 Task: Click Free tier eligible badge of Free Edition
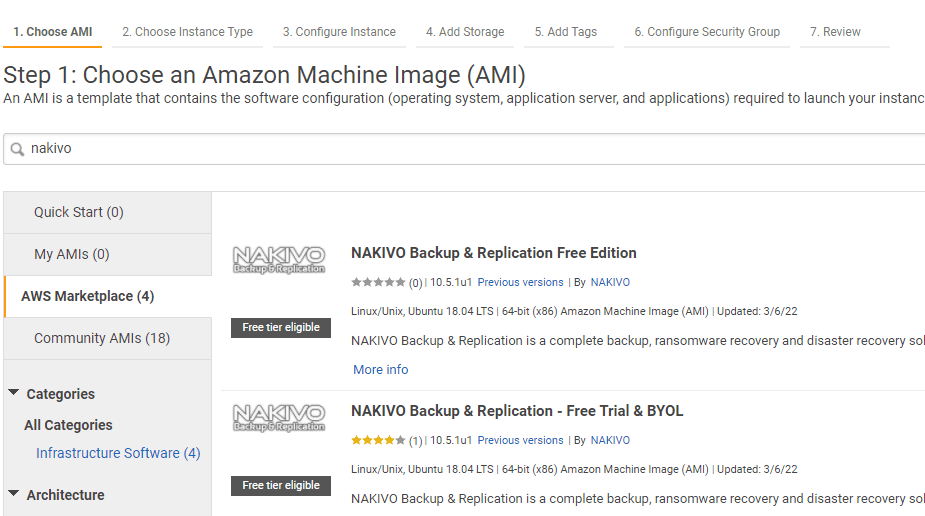pyautogui.click(x=281, y=328)
